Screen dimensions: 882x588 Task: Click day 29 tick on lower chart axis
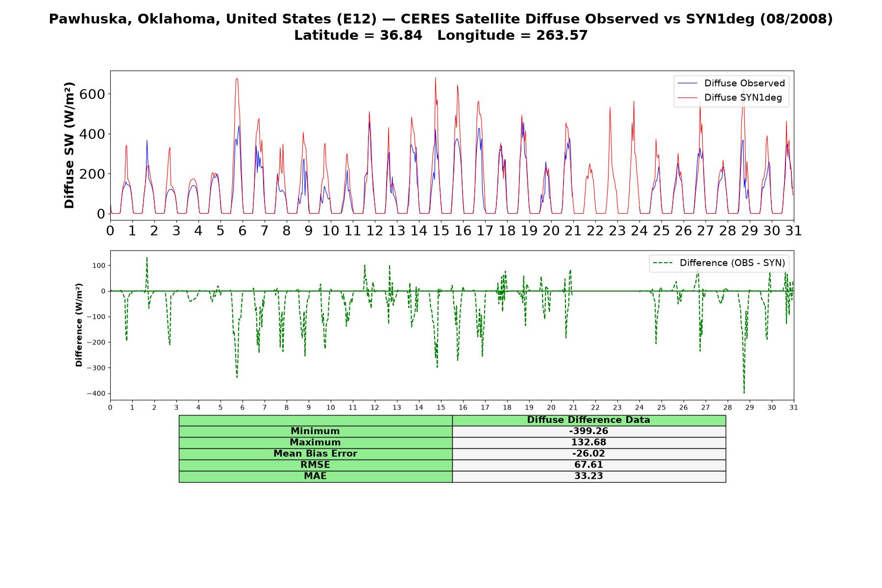click(x=750, y=408)
